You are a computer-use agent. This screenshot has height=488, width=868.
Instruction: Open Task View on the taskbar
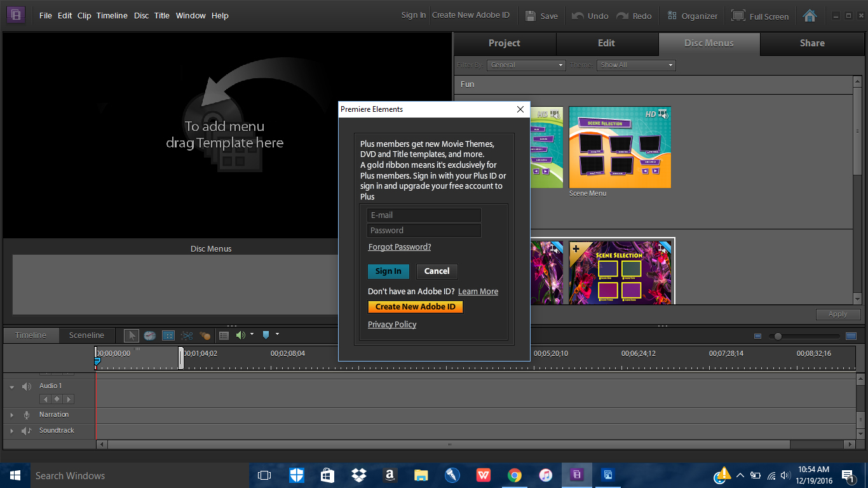tap(264, 475)
